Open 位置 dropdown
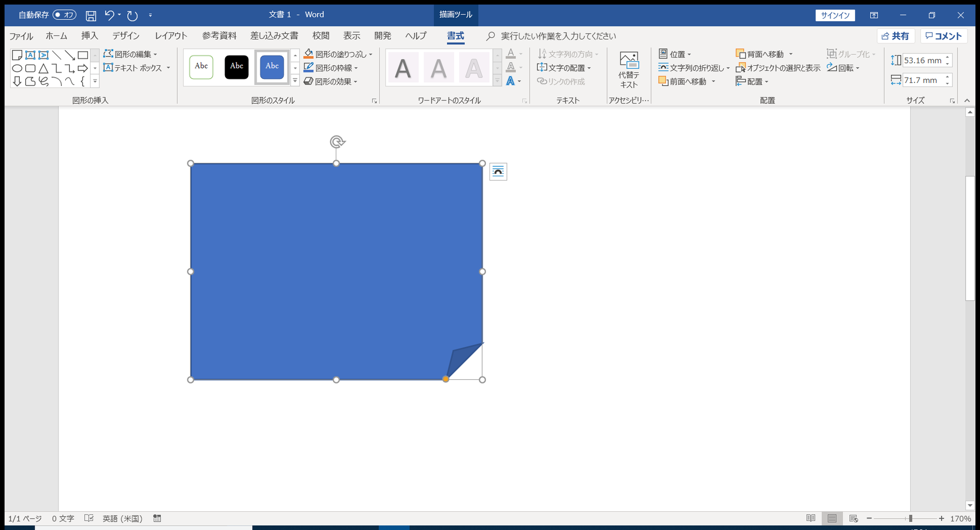 [675, 54]
